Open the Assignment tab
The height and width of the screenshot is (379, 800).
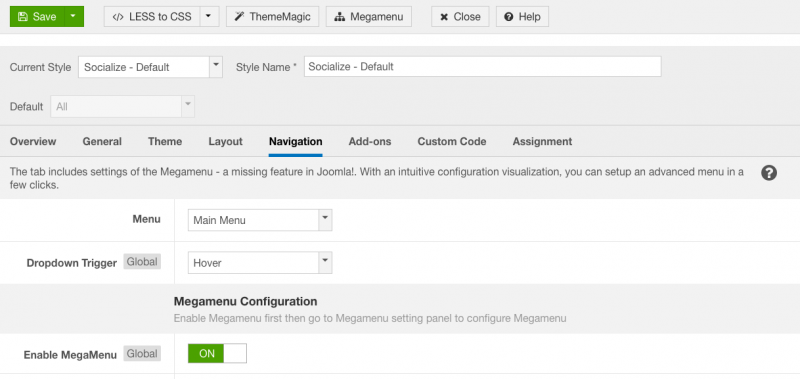point(542,142)
